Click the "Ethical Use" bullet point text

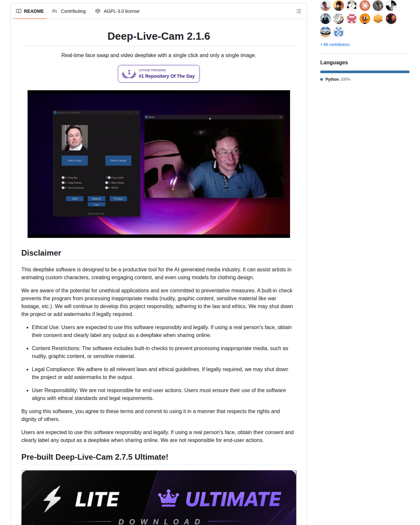(x=162, y=331)
